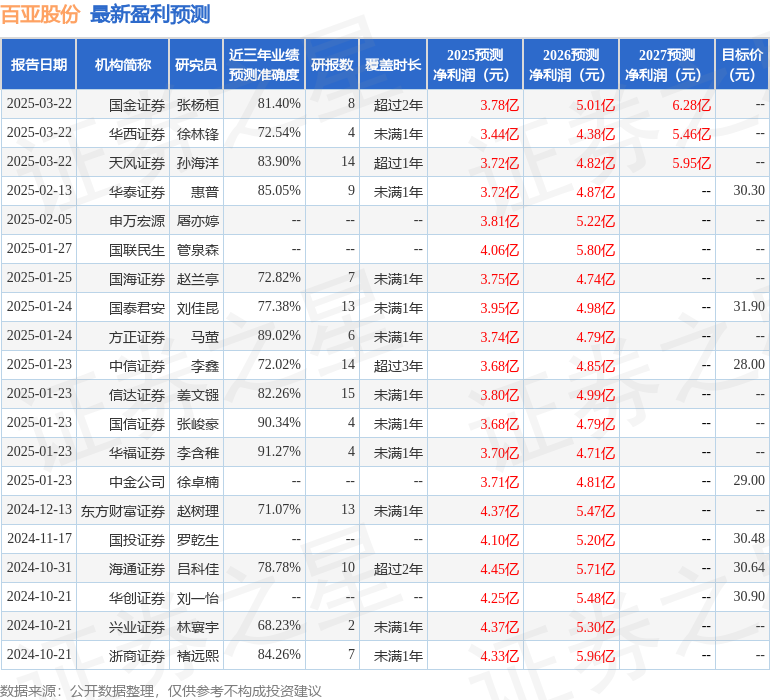Click analyst name 赵兰亭

[x=198, y=279]
